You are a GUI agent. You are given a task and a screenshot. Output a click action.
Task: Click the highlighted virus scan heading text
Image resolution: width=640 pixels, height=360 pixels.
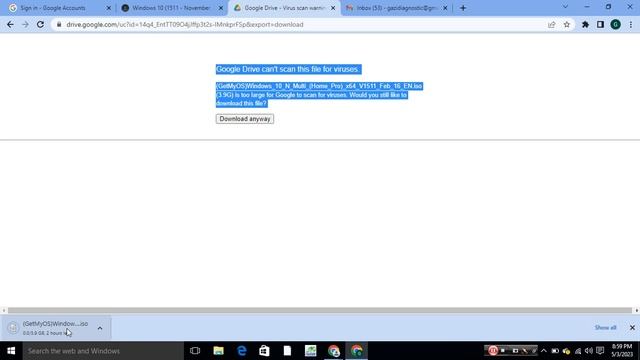(x=288, y=69)
